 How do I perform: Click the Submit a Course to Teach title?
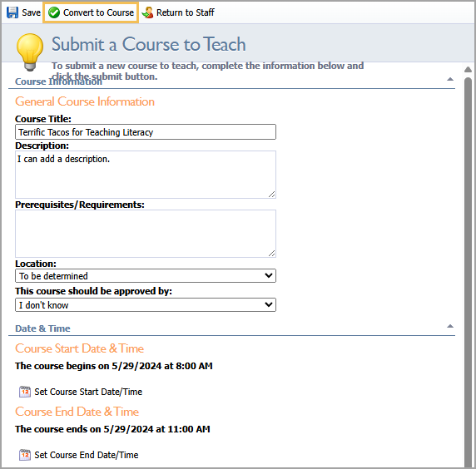(148, 44)
